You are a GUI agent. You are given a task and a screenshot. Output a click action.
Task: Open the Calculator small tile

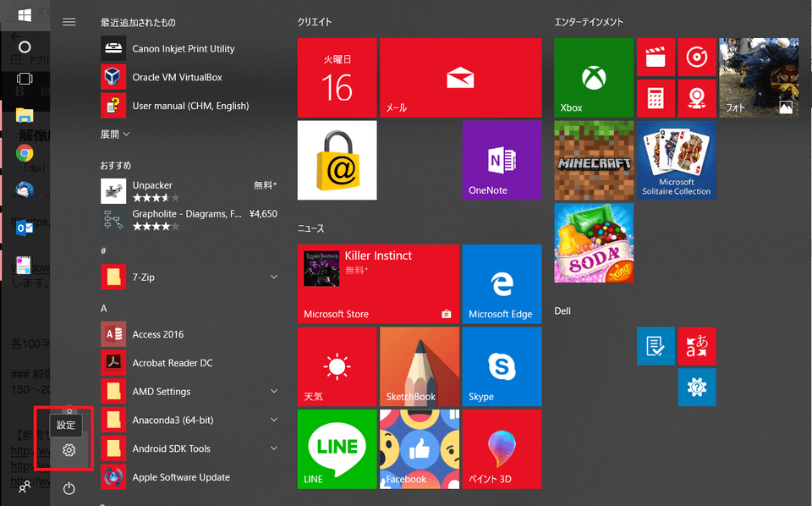coord(656,97)
